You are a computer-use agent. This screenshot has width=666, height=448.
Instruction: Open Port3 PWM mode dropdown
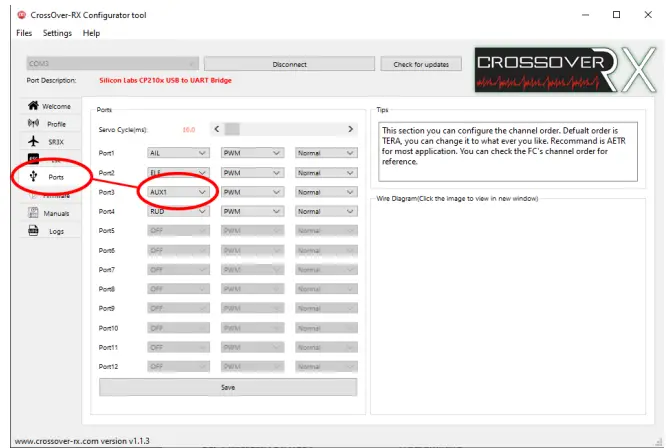pos(252,192)
